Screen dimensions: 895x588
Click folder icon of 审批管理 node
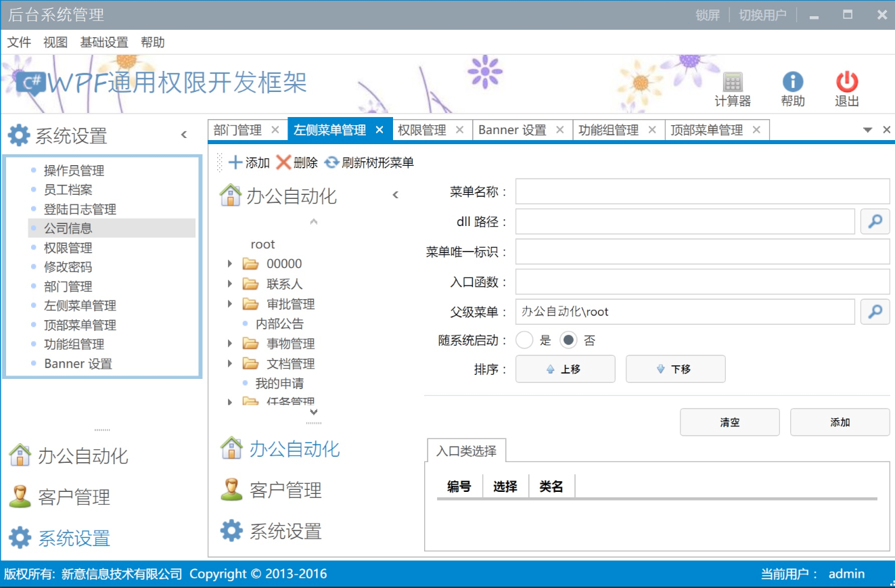coord(250,304)
